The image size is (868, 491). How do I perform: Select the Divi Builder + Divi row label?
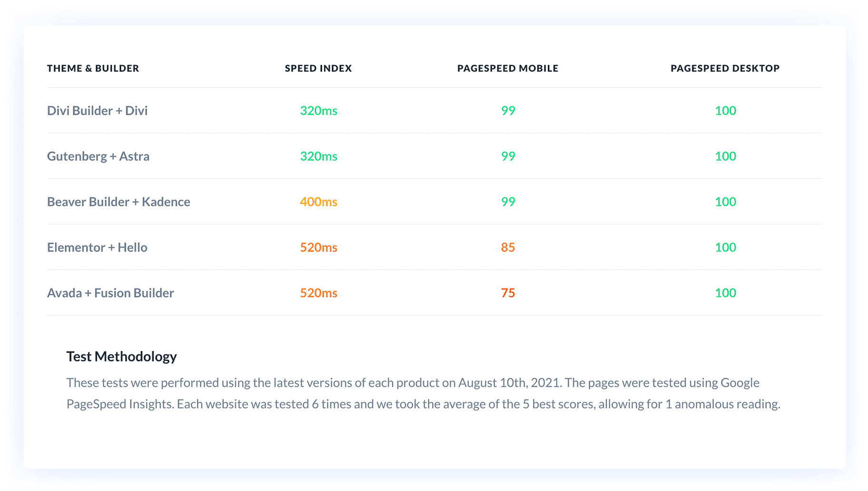tap(97, 110)
